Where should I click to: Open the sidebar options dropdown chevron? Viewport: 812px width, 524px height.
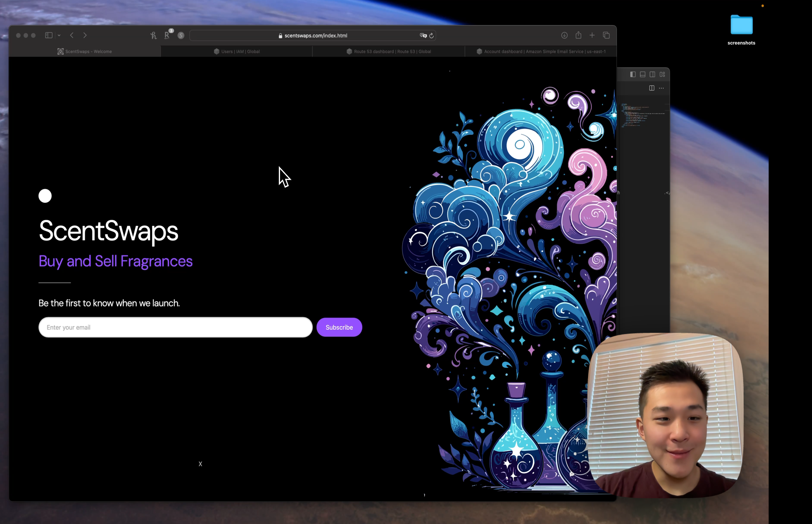pos(59,35)
